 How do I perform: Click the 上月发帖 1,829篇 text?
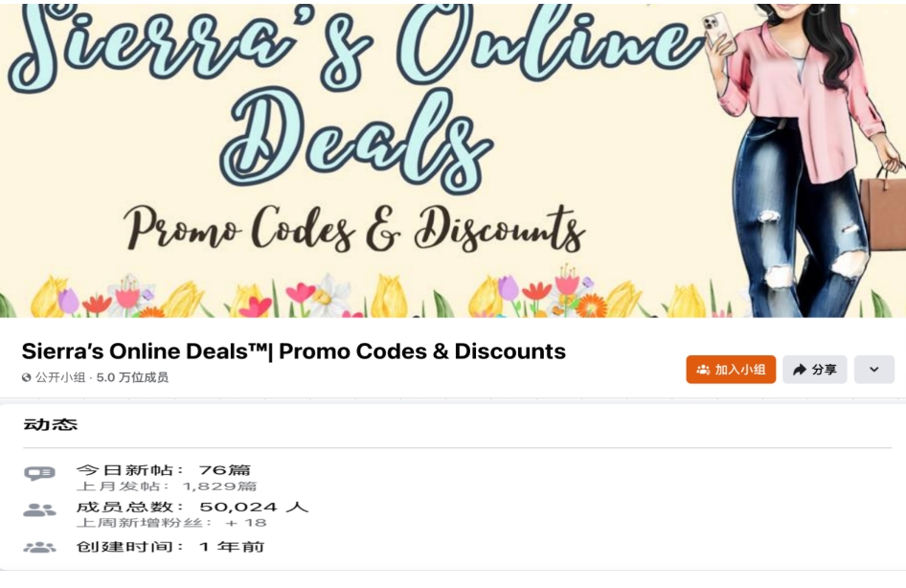pos(167,486)
